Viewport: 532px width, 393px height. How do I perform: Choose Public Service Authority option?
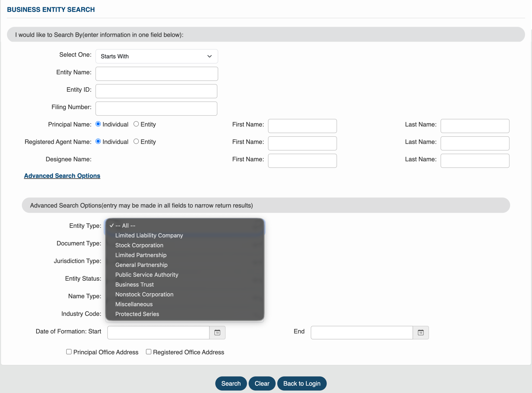click(185, 275)
